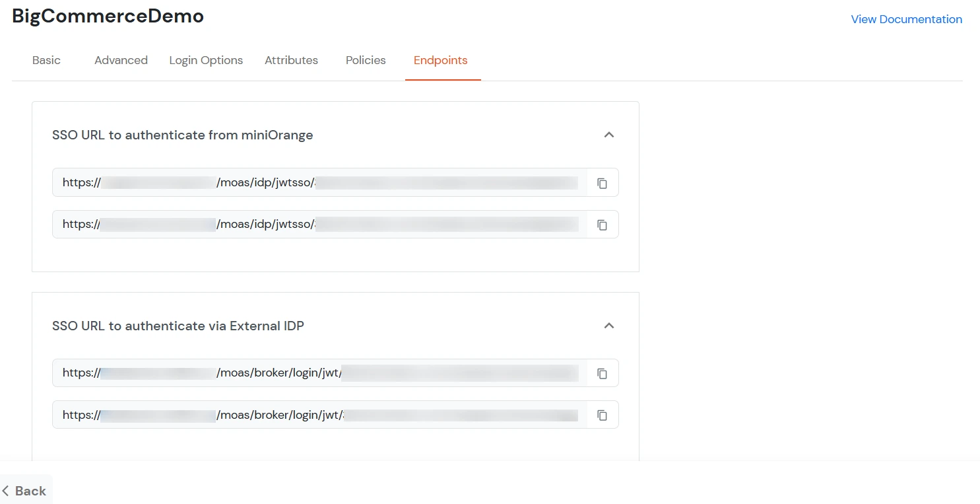
Task: Click the first miniOrange jwtsso URL field
Action: point(319,182)
